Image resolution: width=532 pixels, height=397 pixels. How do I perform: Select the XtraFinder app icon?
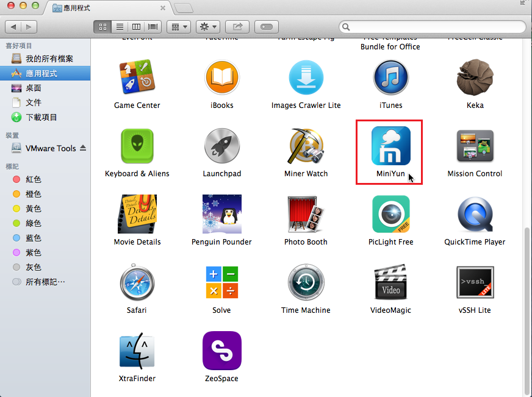(x=137, y=351)
